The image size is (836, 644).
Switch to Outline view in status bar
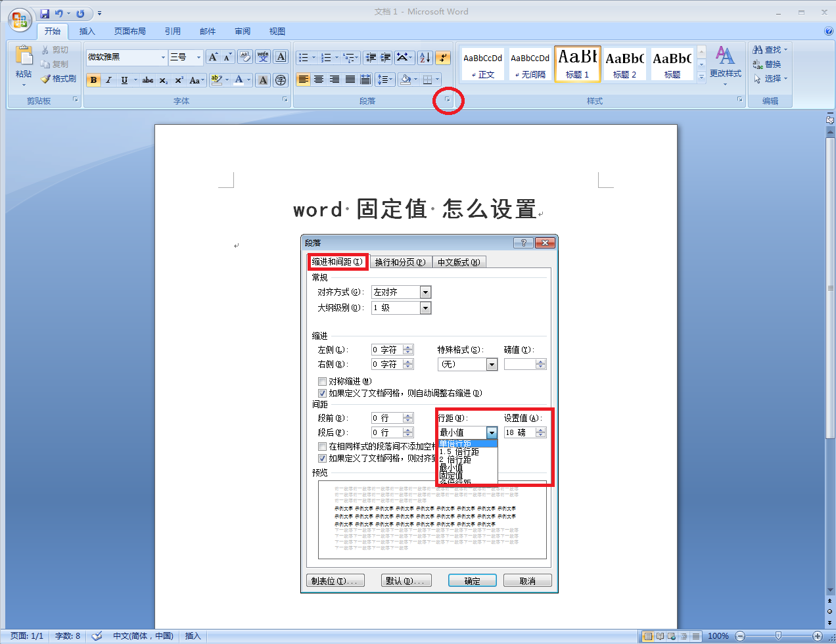(684, 636)
